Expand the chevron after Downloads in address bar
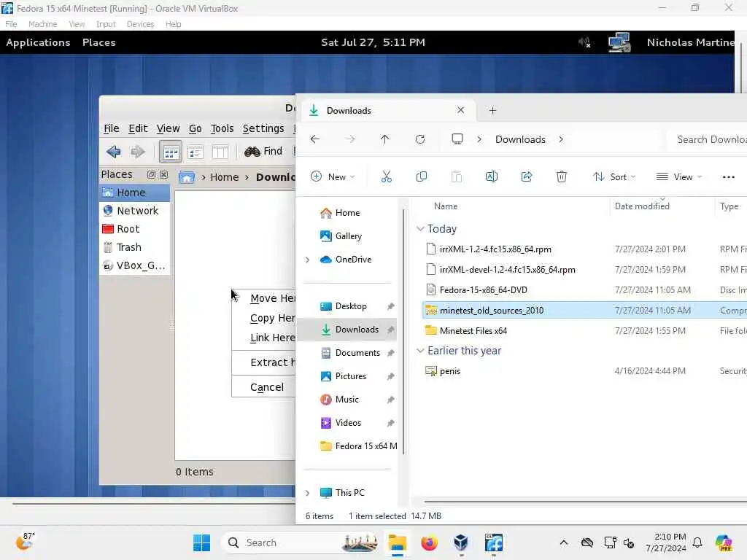747x560 pixels. click(561, 139)
